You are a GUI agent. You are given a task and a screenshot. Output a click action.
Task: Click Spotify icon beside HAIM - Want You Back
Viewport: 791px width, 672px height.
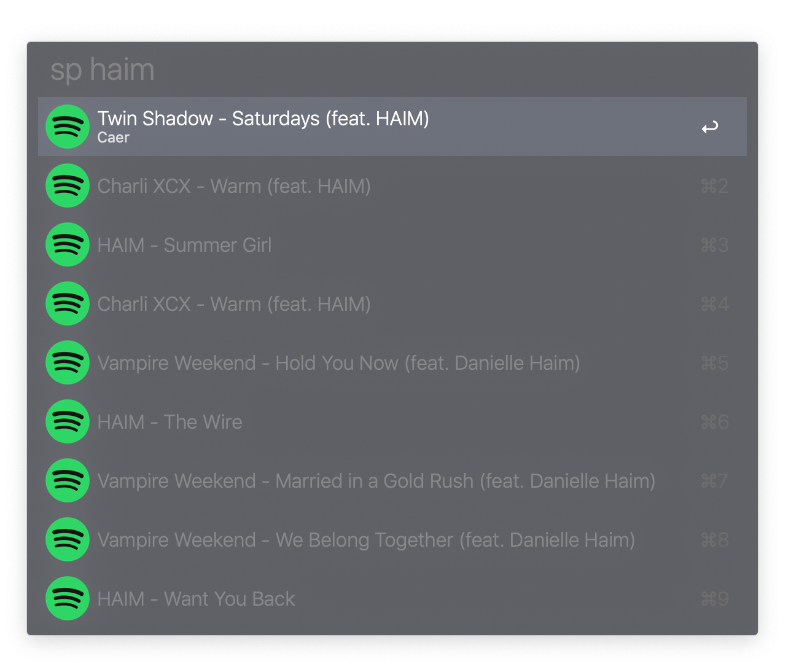tap(68, 598)
